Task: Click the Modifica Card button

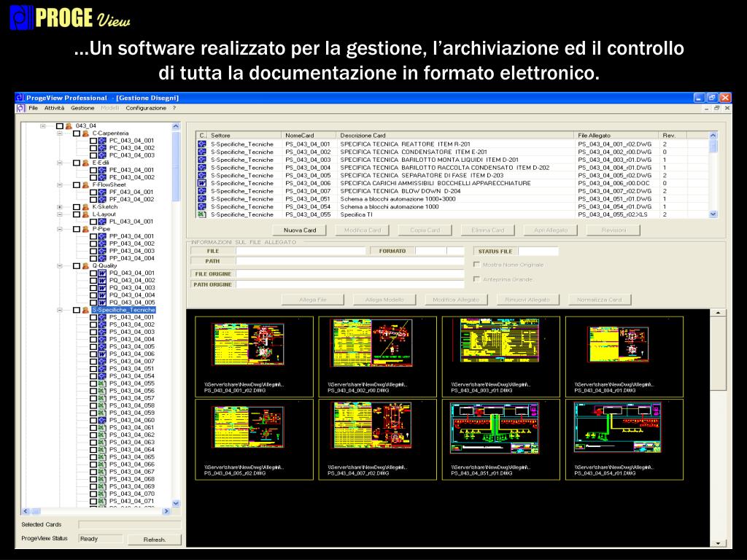Action: coord(362,230)
